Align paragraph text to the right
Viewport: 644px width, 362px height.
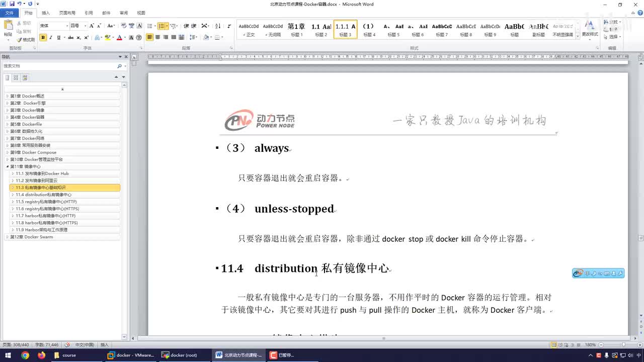click(166, 38)
